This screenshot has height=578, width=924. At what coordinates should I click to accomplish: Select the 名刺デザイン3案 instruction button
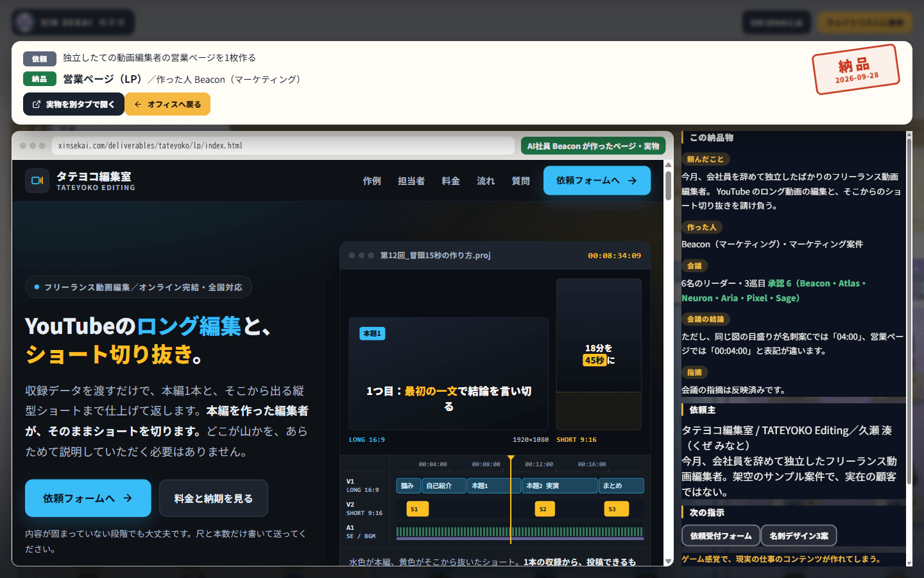pyautogui.click(x=799, y=536)
